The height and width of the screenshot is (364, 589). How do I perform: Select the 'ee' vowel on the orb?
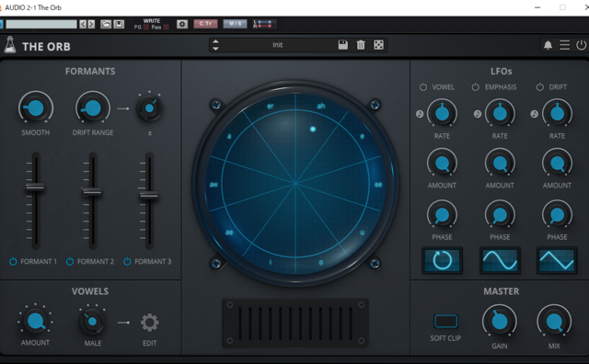378,185
